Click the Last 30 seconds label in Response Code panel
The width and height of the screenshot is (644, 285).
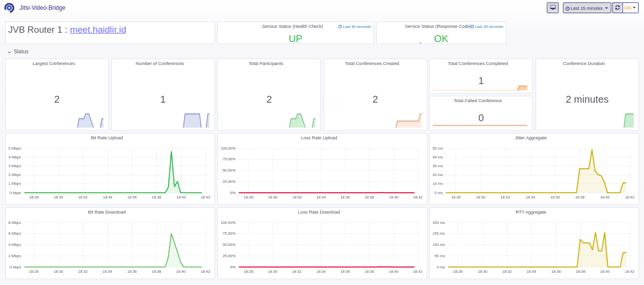489,26
